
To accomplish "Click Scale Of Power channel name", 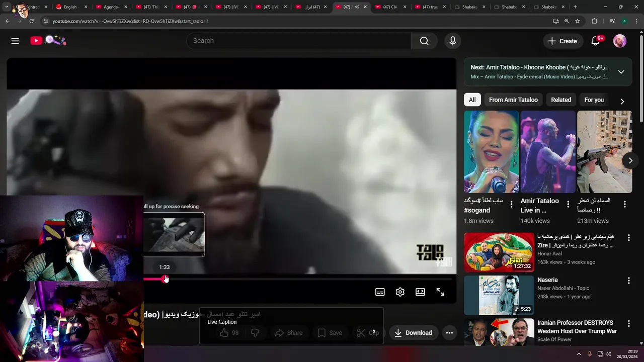I will [x=554, y=339].
